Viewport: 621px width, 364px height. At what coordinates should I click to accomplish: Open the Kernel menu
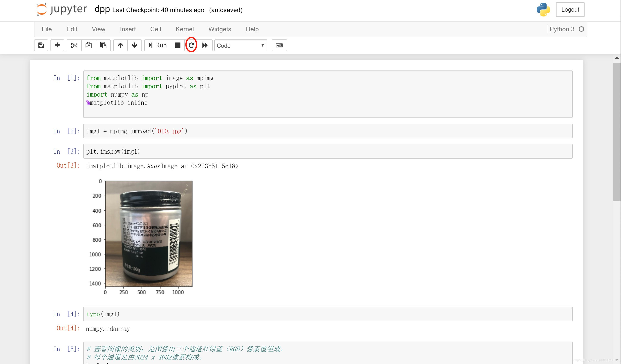185,29
